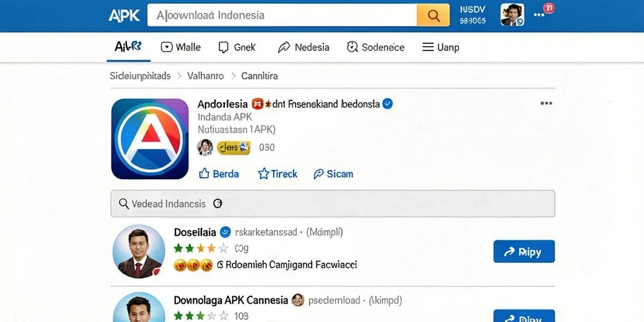Open the Uanp hamburger menu
644x322 pixels.
pyautogui.click(x=441, y=47)
